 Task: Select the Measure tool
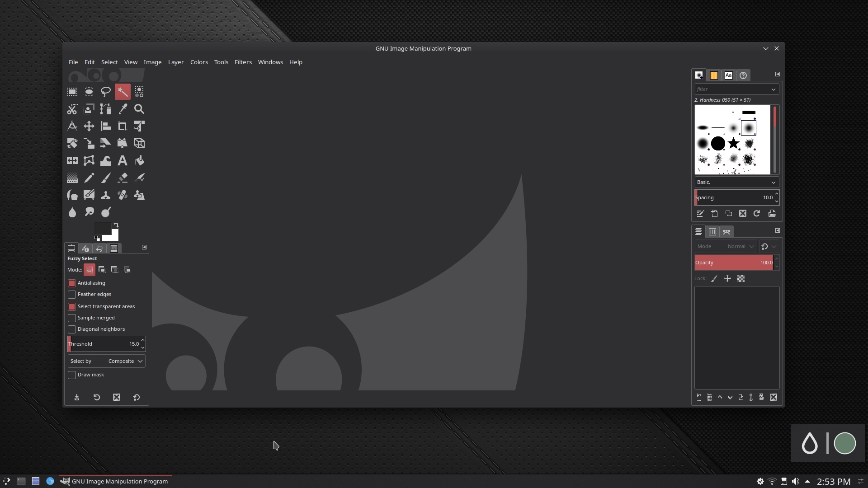(72, 126)
